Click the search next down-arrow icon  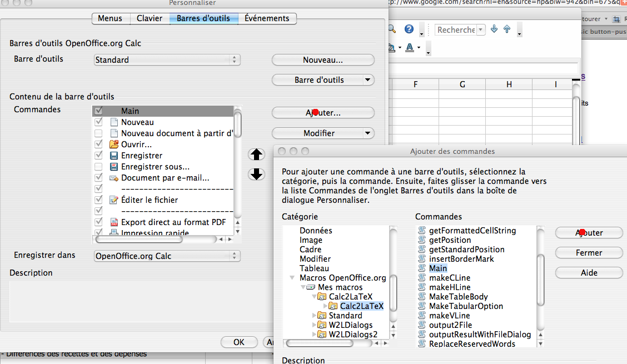click(x=494, y=29)
